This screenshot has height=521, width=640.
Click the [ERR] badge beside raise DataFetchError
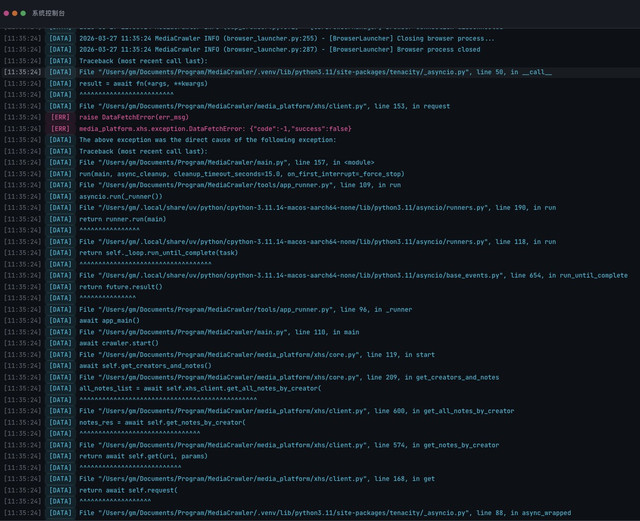tap(60, 117)
